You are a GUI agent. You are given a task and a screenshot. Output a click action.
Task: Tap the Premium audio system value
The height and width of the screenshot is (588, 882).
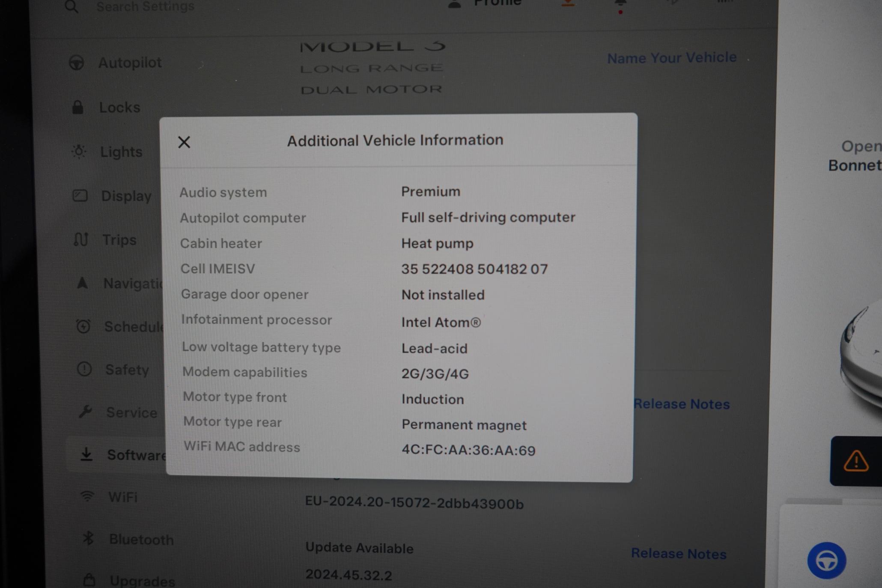coord(431,191)
